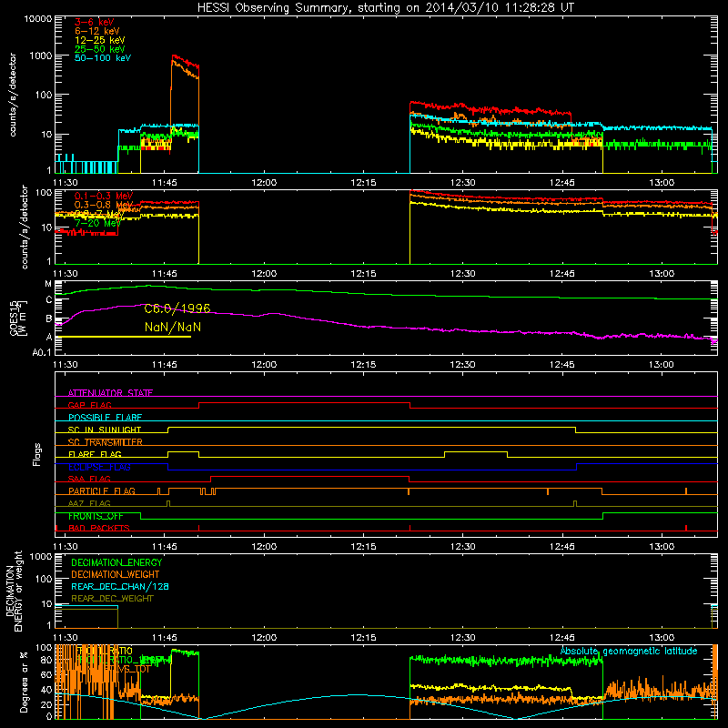This screenshot has width=728, height=728.
Task: Click the Flags axis title
Action: [37, 454]
